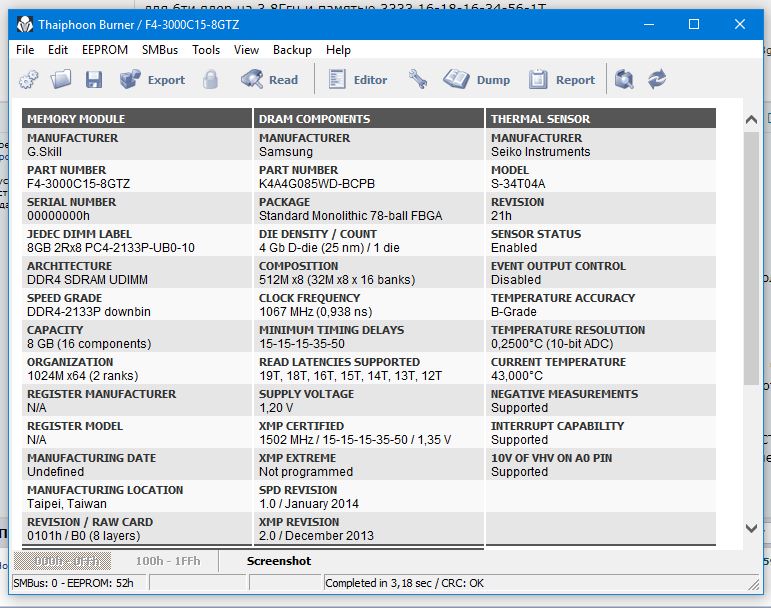The image size is (771, 608).
Task: Click clock frequency 1067 MHz value
Action: (316, 312)
